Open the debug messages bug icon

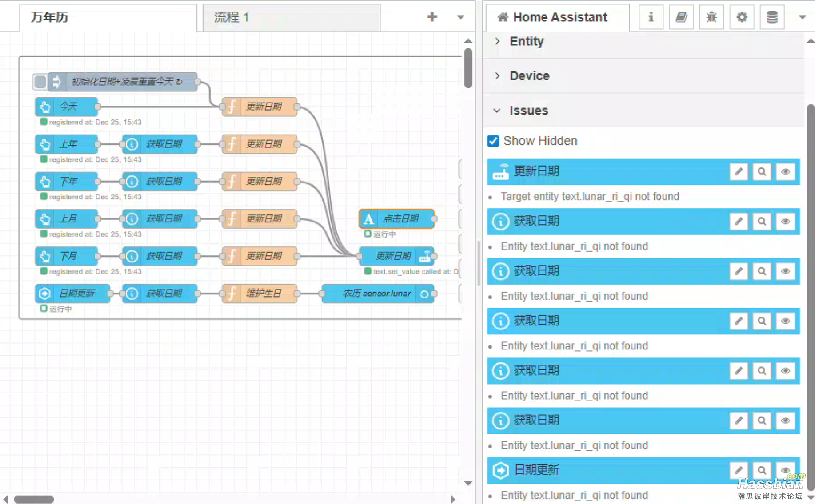(x=711, y=17)
